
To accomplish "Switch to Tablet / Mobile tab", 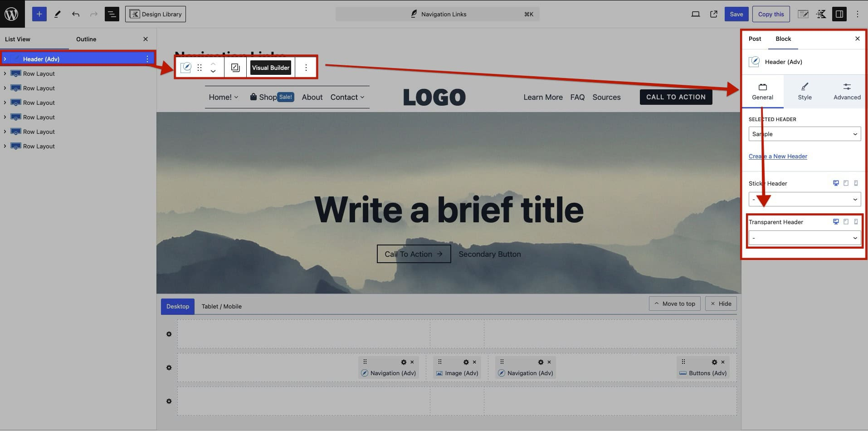I will 221,307.
